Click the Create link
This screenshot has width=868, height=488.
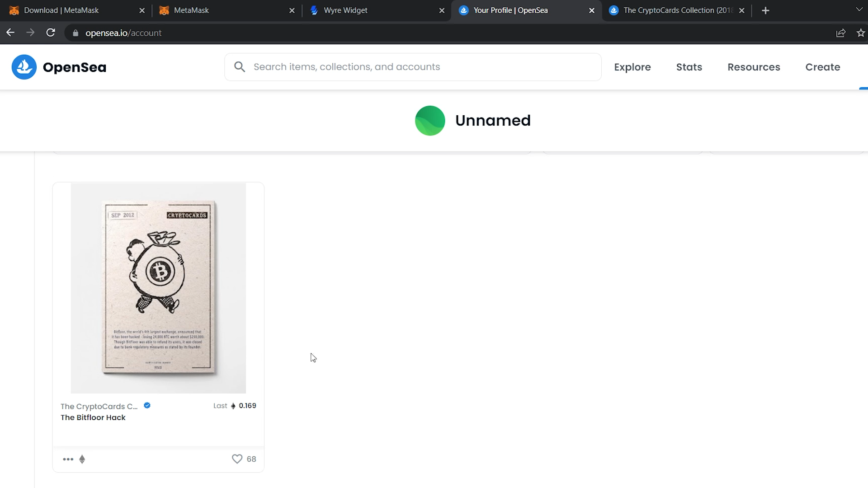pyautogui.click(x=822, y=67)
